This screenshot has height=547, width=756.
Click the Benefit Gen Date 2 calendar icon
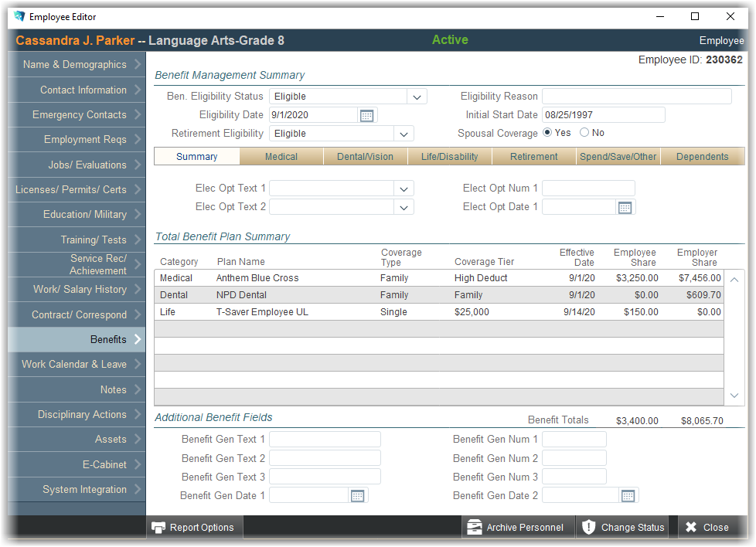coord(628,496)
